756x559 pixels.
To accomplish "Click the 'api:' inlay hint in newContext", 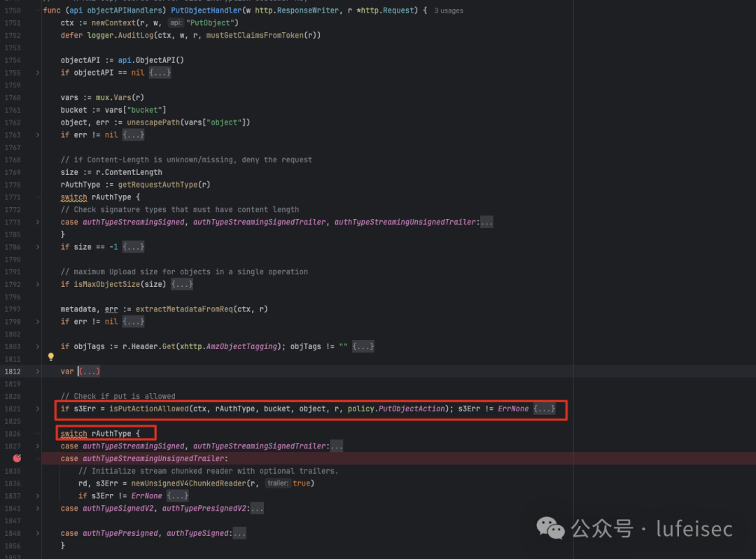I will pyautogui.click(x=176, y=22).
